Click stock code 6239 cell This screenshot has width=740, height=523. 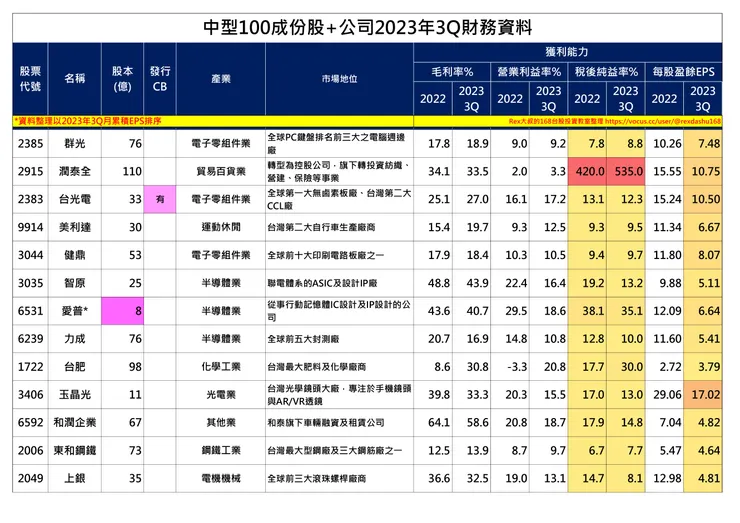pyautogui.click(x=30, y=338)
